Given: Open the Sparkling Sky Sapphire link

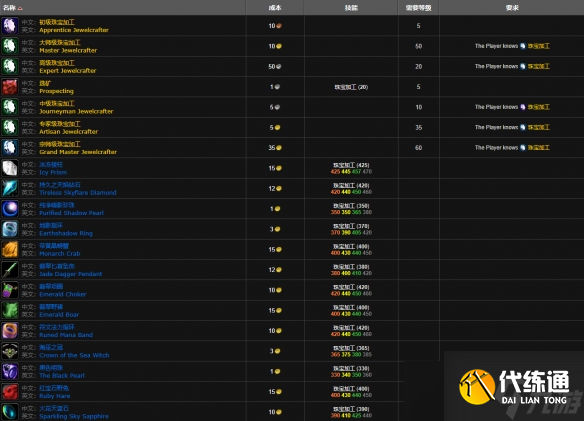Looking at the screenshot, I should [x=74, y=416].
